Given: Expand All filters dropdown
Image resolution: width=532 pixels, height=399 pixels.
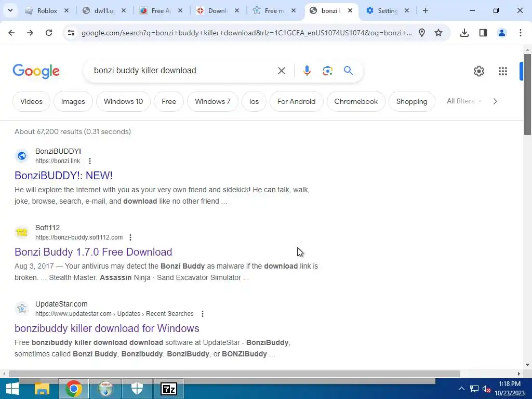Looking at the screenshot, I should [464, 101].
